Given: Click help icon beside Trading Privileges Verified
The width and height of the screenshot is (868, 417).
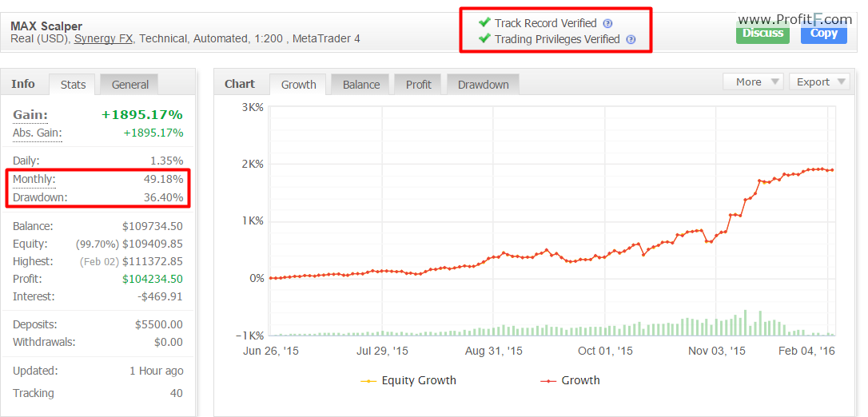Looking at the screenshot, I should [631, 39].
